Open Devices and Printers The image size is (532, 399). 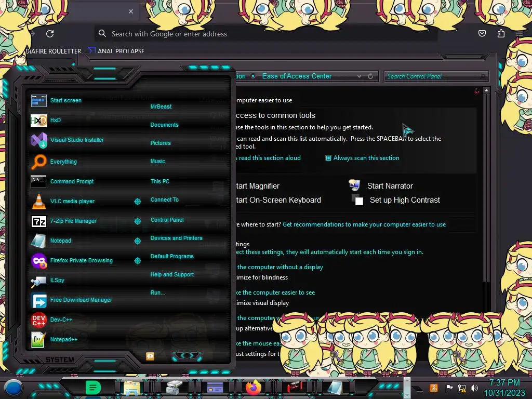click(176, 238)
